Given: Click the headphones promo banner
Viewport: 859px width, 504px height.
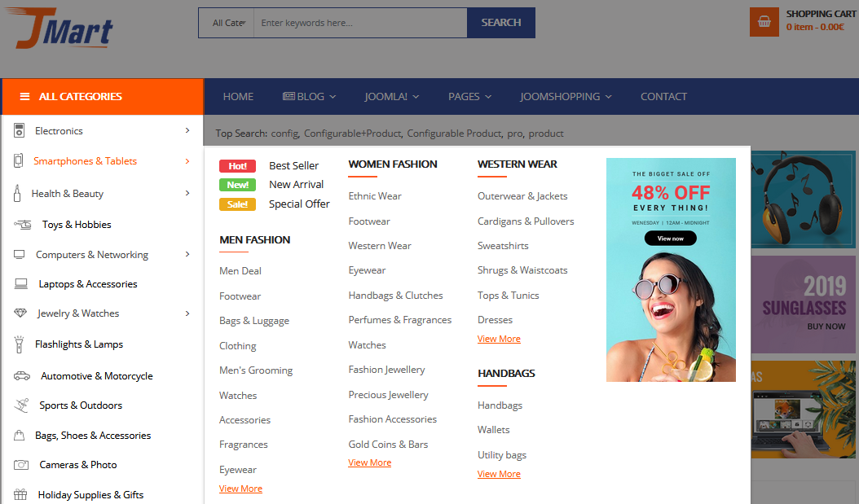Looking at the screenshot, I should (x=803, y=199).
